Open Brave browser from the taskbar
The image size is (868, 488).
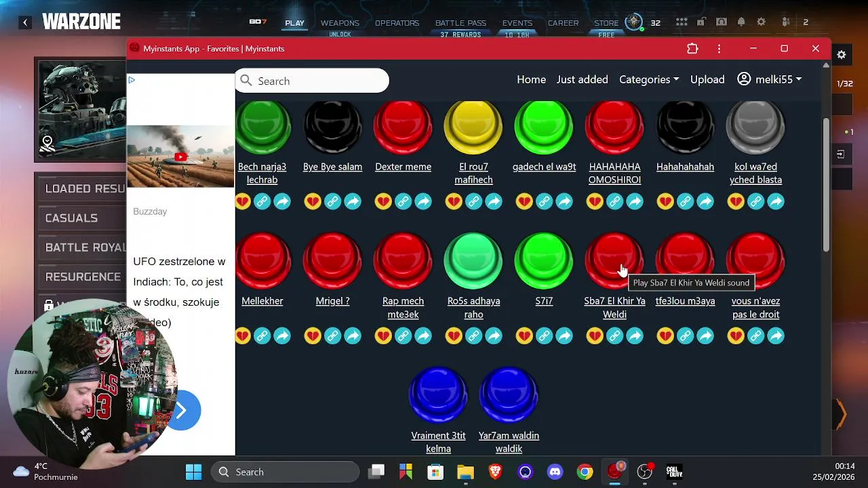[496, 472]
